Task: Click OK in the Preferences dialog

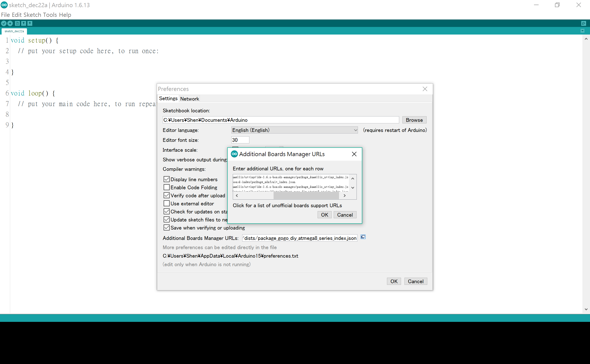Action: pos(394,281)
